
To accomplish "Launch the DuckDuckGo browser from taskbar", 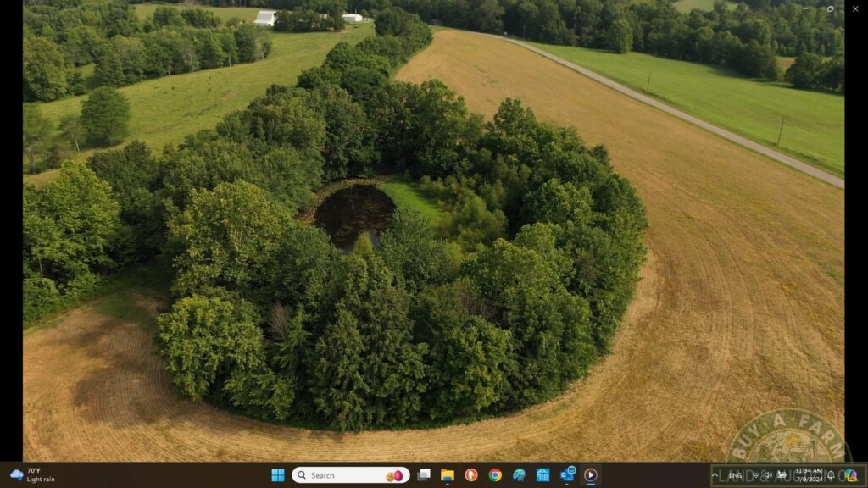I will 470,475.
